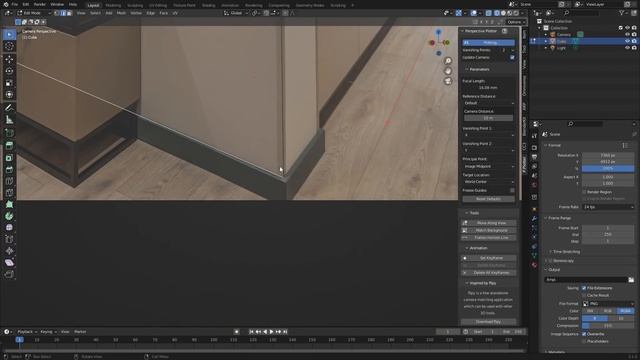
Task: Open the Modifiers wrench properties tab
Action: [534, 218]
